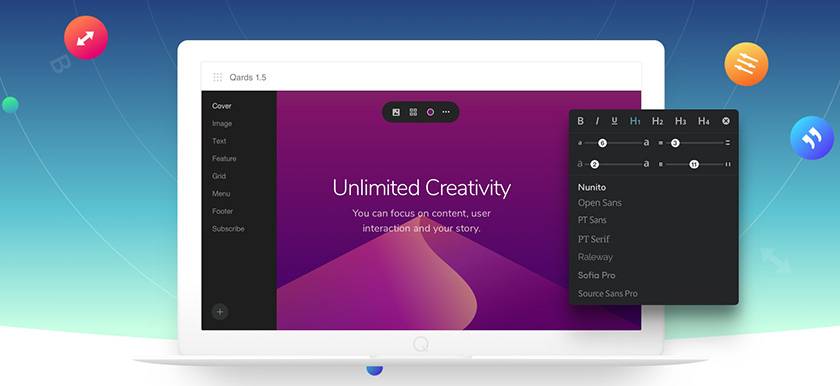The image size is (840, 386).
Task: Select the Sofia Pro font
Action: 596,275
